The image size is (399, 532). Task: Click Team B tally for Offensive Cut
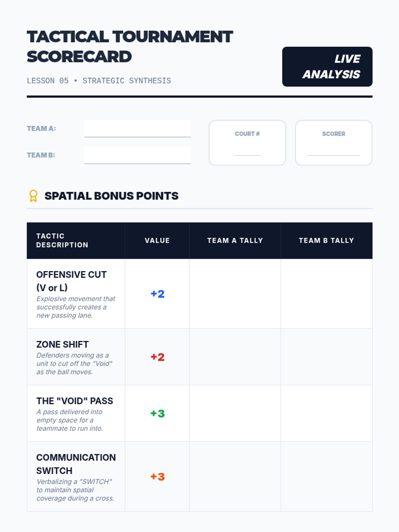pos(327,294)
